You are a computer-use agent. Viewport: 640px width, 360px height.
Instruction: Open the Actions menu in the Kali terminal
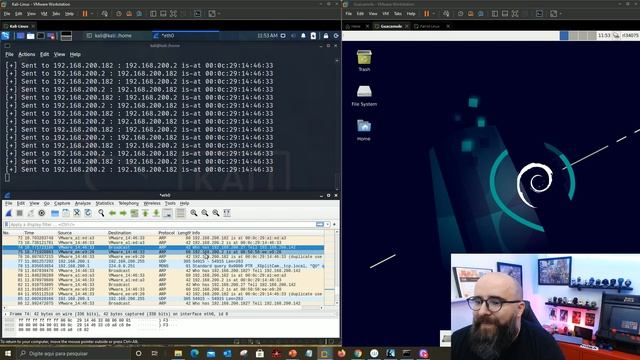[x=27, y=54]
